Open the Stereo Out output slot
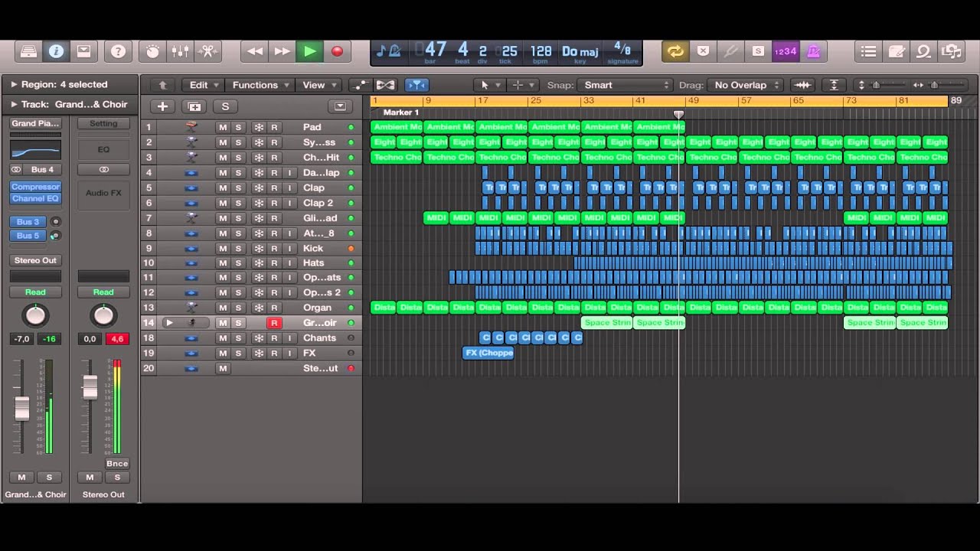 coord(35,260)
